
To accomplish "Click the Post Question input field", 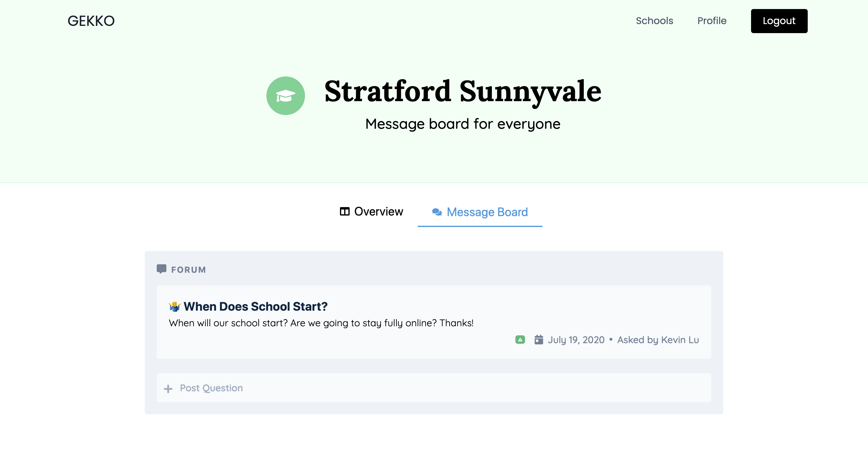I will [434, 388].
